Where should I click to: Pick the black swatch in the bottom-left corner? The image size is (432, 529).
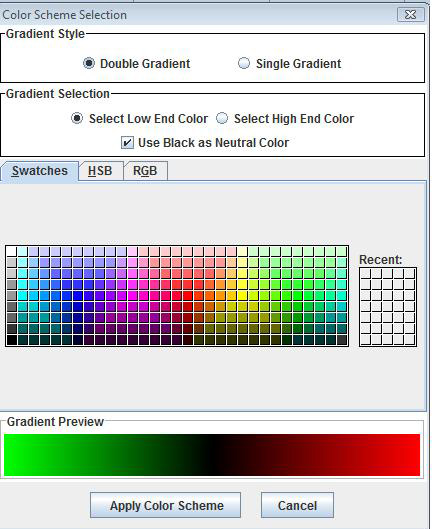click(x=11, y=340)
